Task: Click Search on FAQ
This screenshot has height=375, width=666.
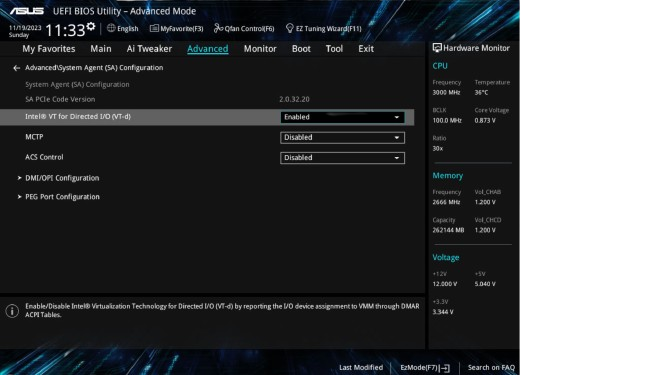Action: pyautogui.click(x=491, y=368)
